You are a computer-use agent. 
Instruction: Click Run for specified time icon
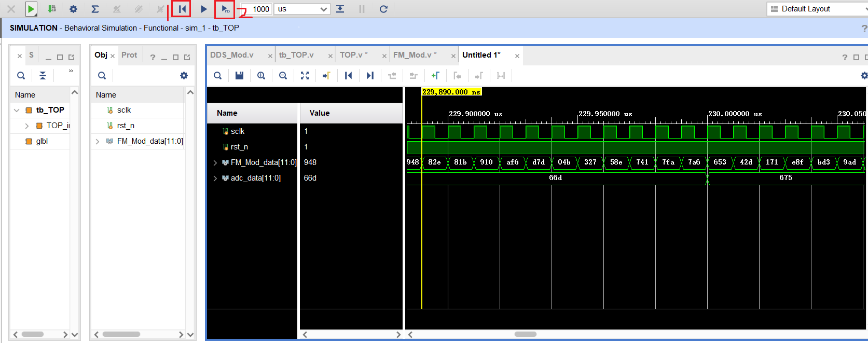[225, 9]
